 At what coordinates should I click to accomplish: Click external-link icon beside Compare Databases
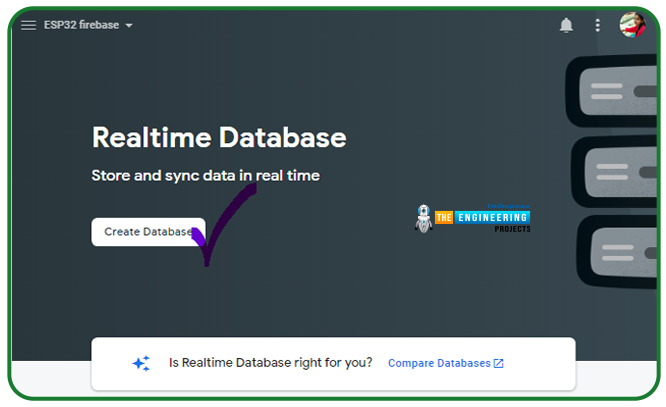(499, 363)
